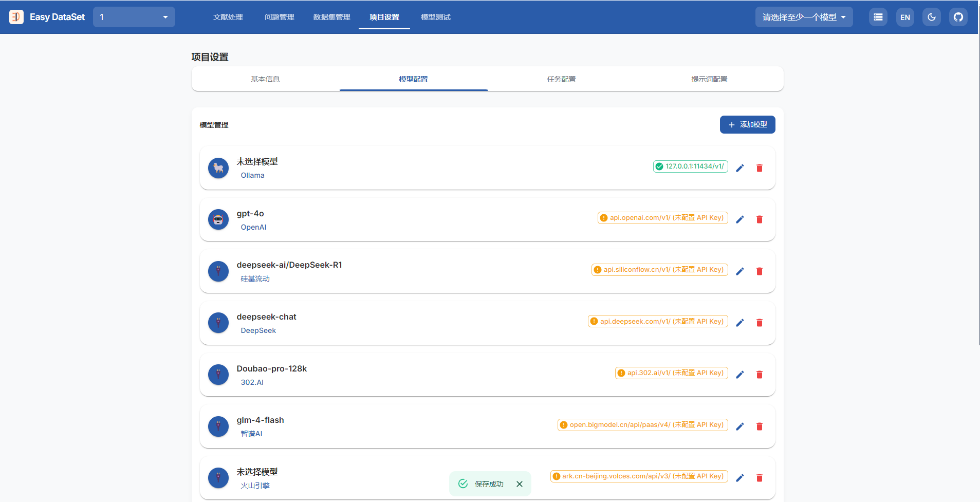The height and width of the screenshot is (502, 980).
Task: Switch to the 任务配置 tab
Action: [x=562, y=79]
